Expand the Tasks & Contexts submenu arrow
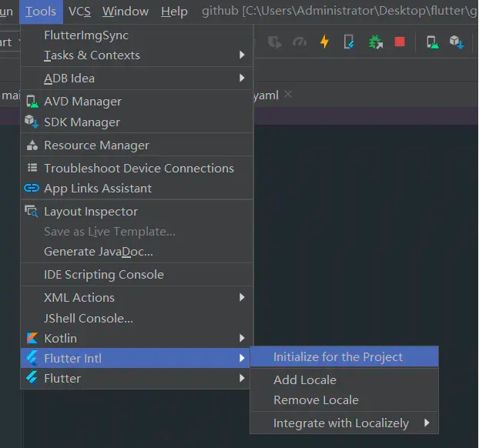 [x=242, y=55]
